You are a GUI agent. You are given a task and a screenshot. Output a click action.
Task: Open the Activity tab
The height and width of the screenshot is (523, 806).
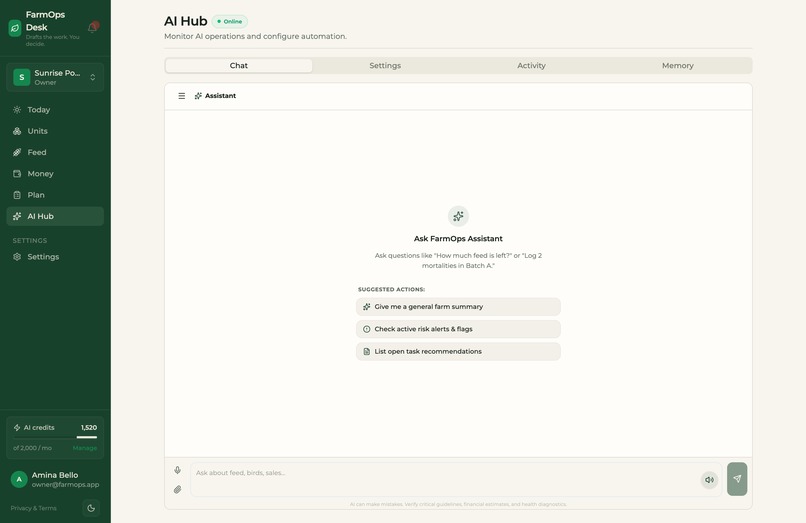[x=532, y=65]
